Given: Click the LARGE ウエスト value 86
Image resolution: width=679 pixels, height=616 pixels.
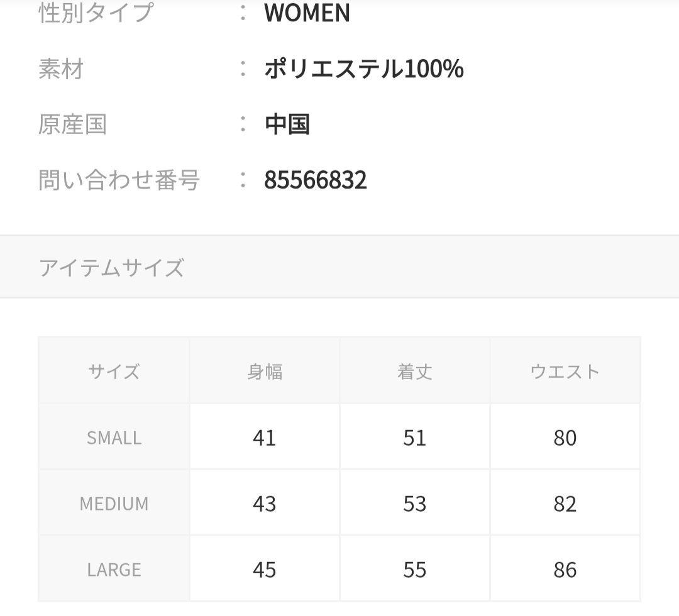Looking at the screenshot, I should click(565, 569).
